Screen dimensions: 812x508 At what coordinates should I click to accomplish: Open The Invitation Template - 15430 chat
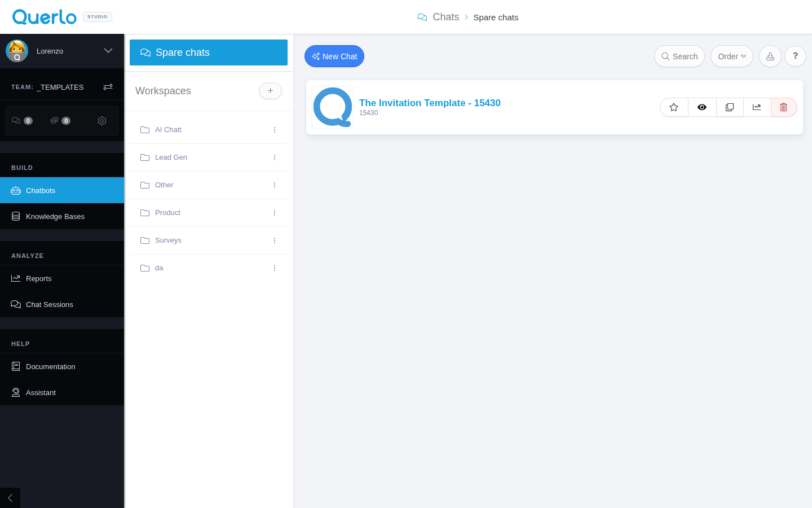click(430, 103)
